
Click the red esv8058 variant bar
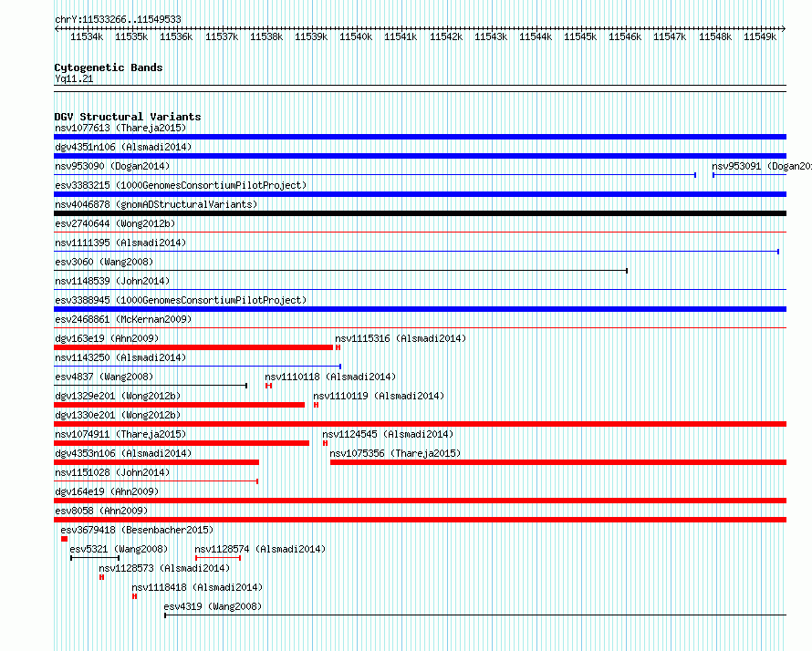[420, 520]
